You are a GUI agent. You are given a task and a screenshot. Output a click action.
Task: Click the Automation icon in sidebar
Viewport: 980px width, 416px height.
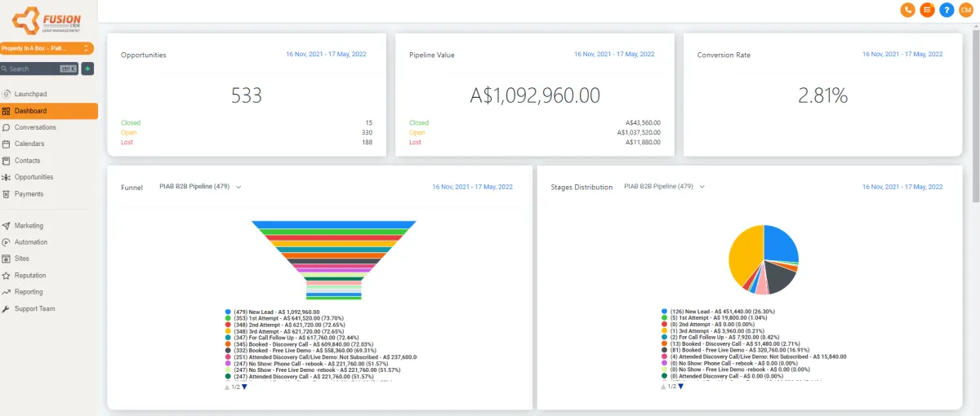click(x=7, y=242)
